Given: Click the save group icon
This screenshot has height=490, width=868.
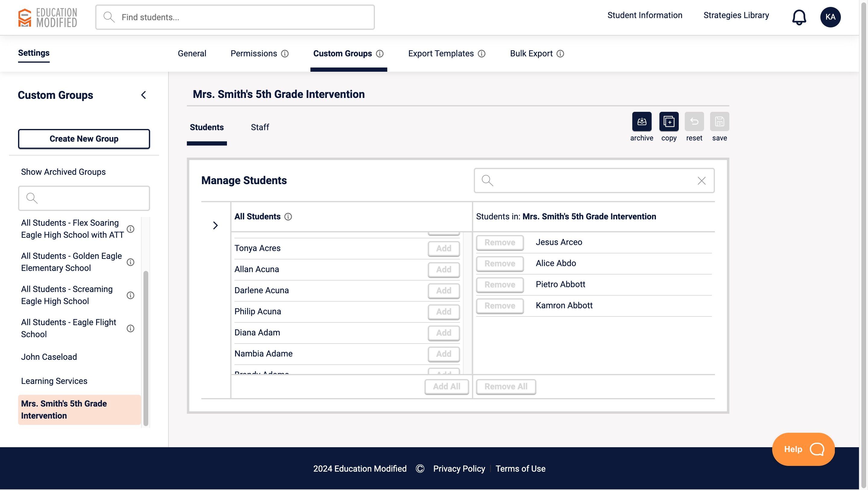Looking at the screenshot, I should point(719,121).
